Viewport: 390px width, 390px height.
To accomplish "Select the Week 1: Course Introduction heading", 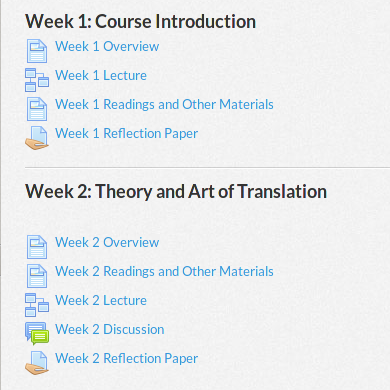I will (140, 21).
